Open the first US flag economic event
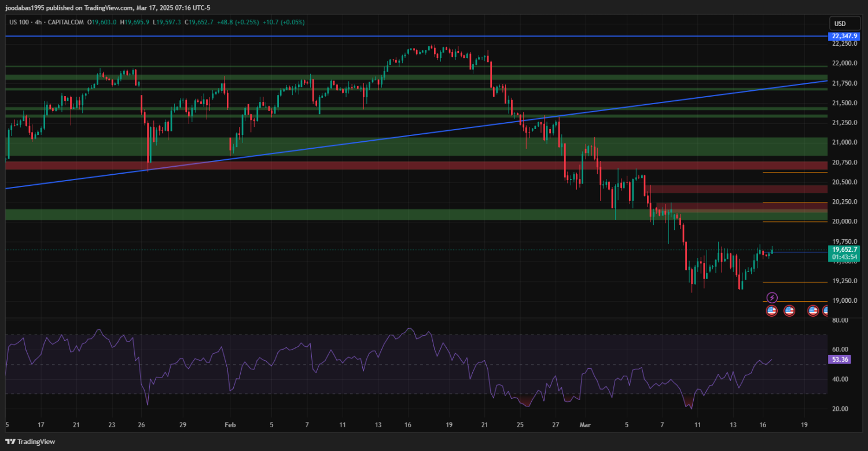The width and height of the screenshot is (868, 451). point(771,311)
